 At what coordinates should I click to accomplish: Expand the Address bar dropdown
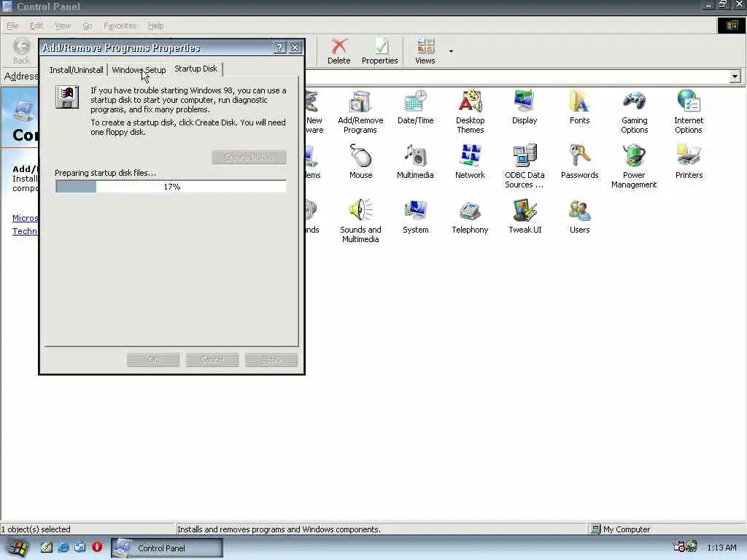[735, 76]
